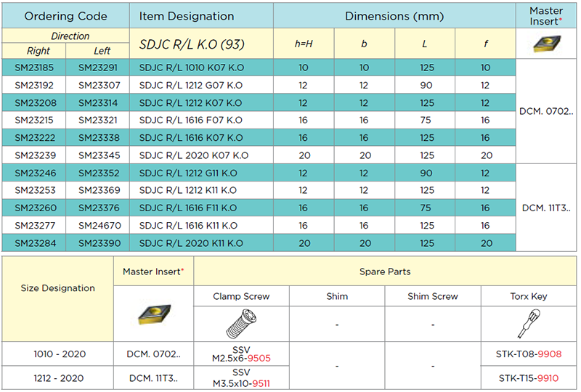Image resolution: width=581 pixels, height=392 pixels.
Task: Select left ordering code SM23314
Action: 98,102
